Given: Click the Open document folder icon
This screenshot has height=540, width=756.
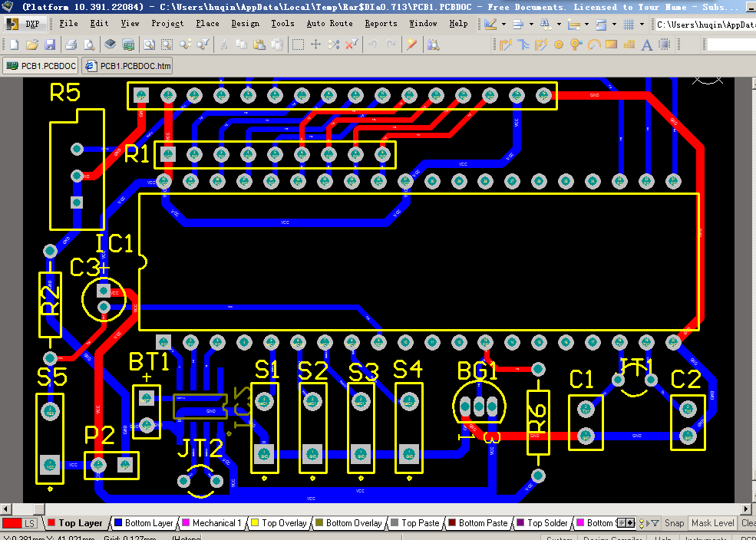Looking at the screenshot, I should pyautogui.click(x=31, y=44).
